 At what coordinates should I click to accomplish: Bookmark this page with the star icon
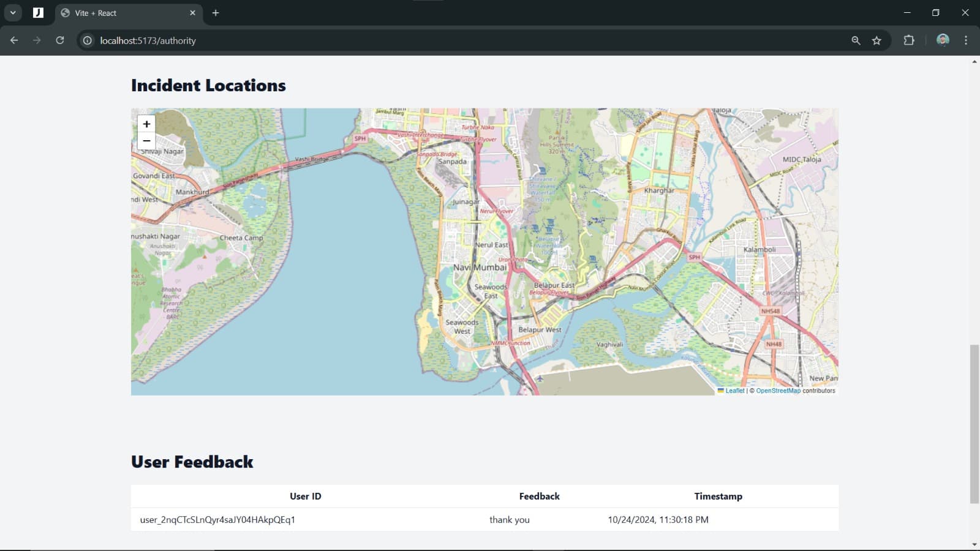(876, 40)
